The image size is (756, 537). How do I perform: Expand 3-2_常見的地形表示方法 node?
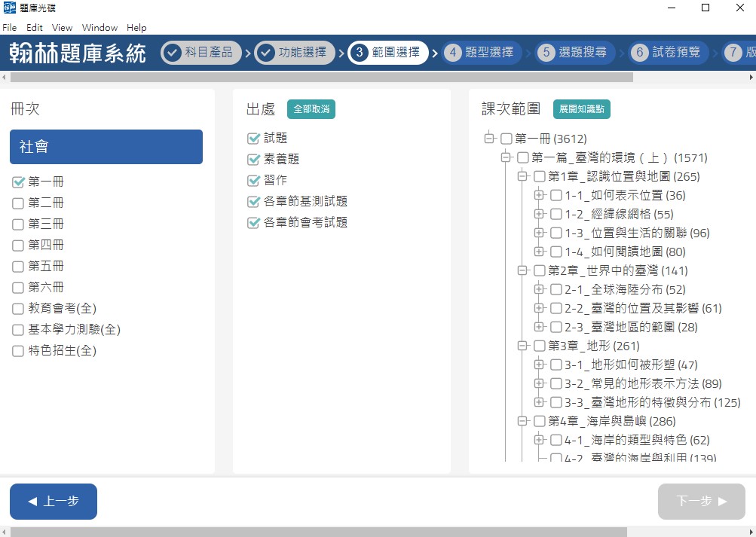click(x=539, y=383)
